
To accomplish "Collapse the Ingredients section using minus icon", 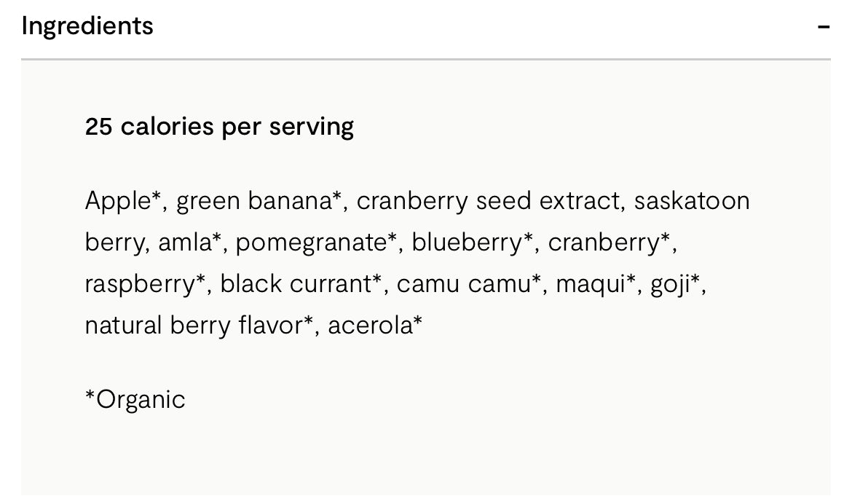I will pyautogui.click(x=823, y=27).
